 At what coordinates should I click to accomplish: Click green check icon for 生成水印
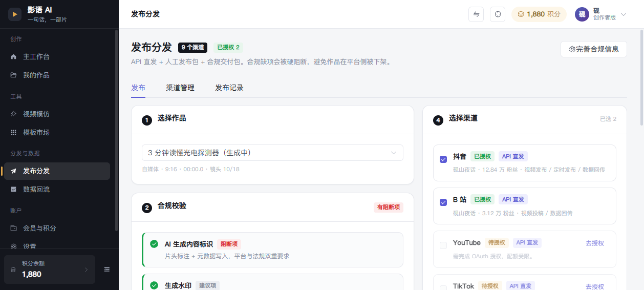(x=154, y=285)
